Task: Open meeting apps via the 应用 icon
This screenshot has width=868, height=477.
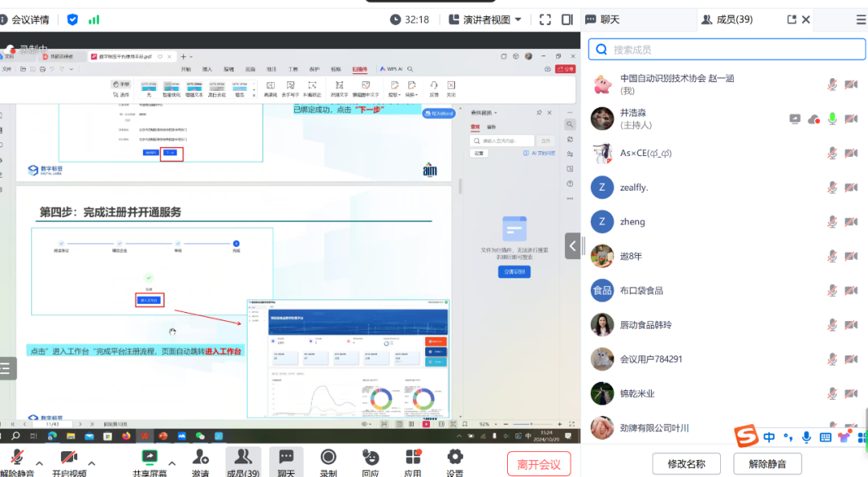Action: click(412, 456)
